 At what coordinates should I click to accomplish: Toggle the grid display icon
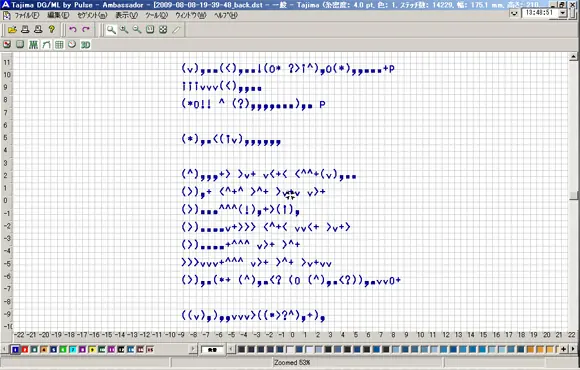[59, 45]
